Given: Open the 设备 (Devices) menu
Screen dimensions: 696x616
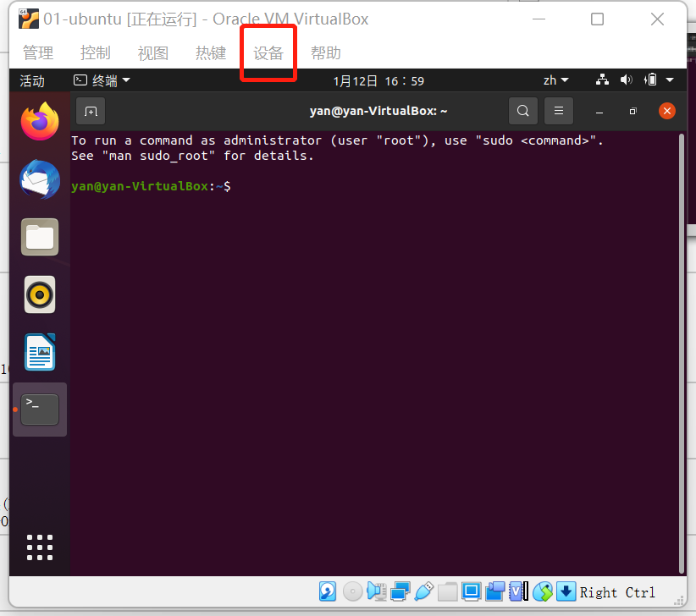Looking at the screenshot, I should [x=268, y=53].
